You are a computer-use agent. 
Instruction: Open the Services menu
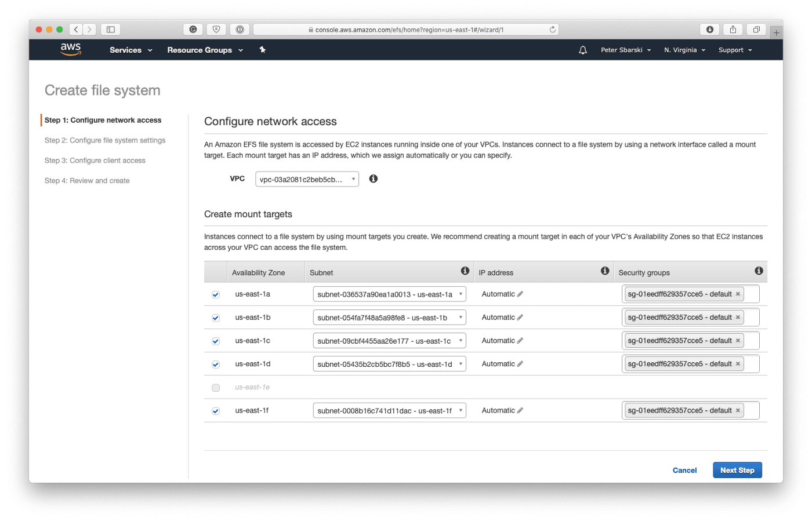click(x=131, y=50)
